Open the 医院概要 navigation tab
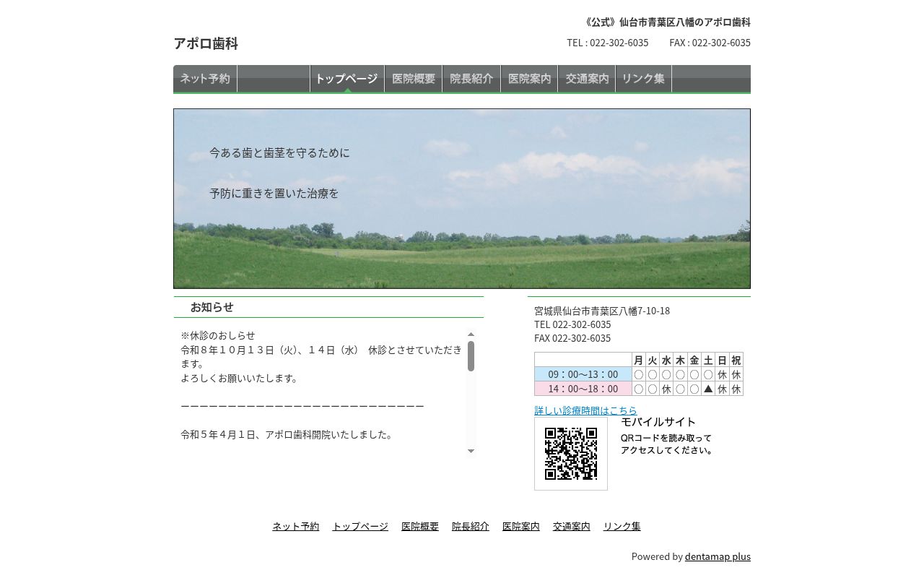Image resolution: width=924 pixels, height=578 pixels. (x=414, y=79)
